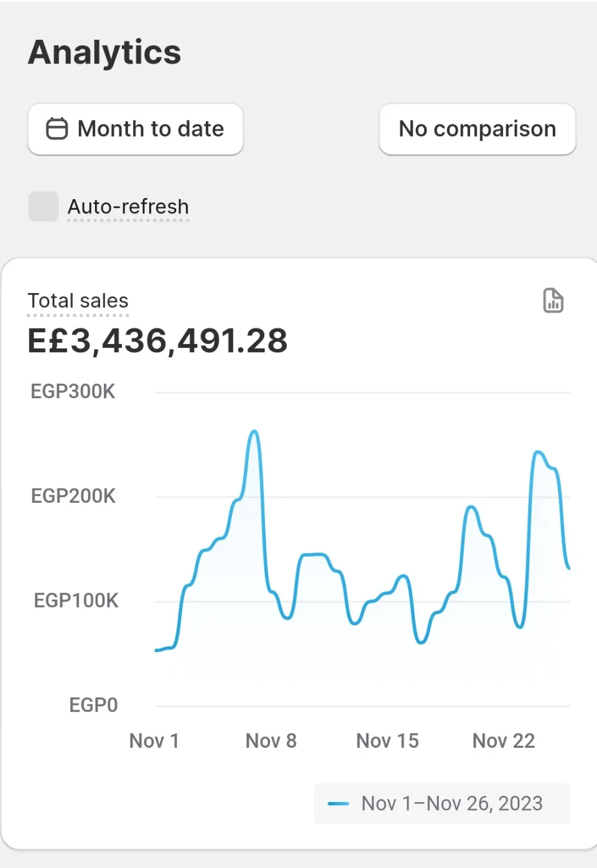Click the calendar icon in date picker
Image resolution: width=597 pixels, height=868 pixels.
tap(57, 129)
